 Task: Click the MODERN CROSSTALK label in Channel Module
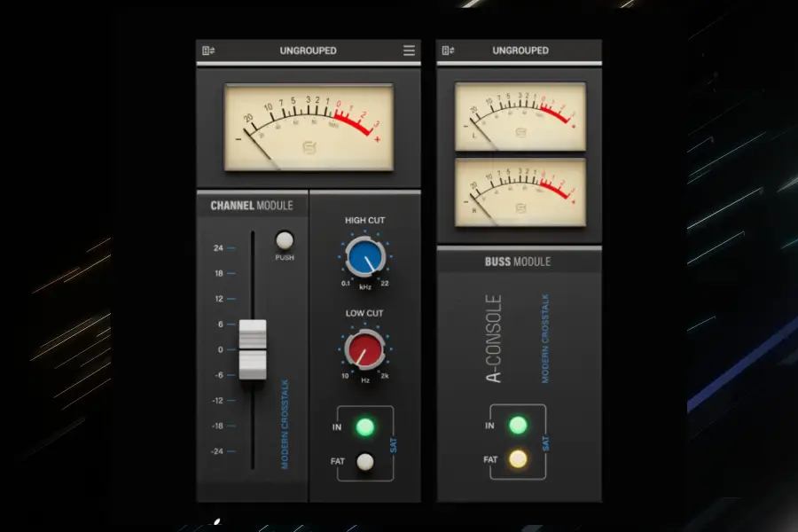[x=285, y=424]
